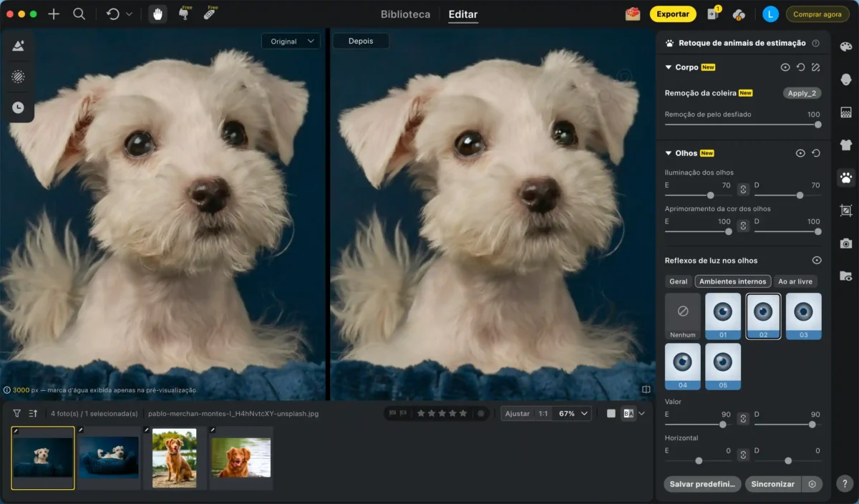Image resolution: width=859 pixels, height=504 pixels.
Task: Click the Sincronizar button
Action: tap(772, 484)
